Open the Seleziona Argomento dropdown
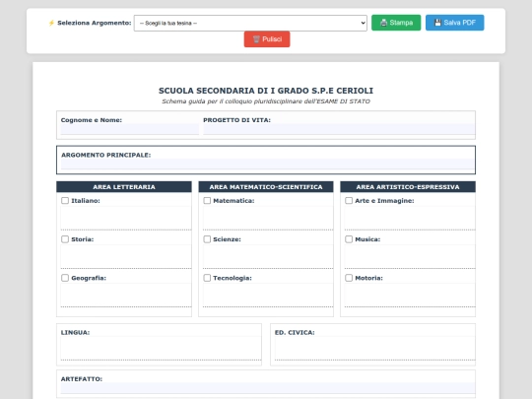532x399 pixels. pyautogui.click(x=250, y=23)
